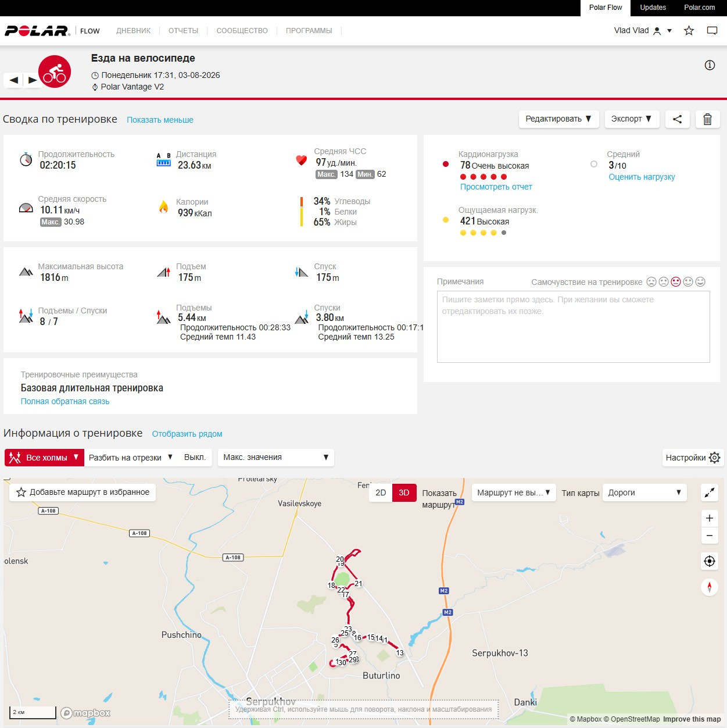Open Просмотреть отчет link
Image resolution: width=727 pixels, height=728 pixels.
[496, 187]
